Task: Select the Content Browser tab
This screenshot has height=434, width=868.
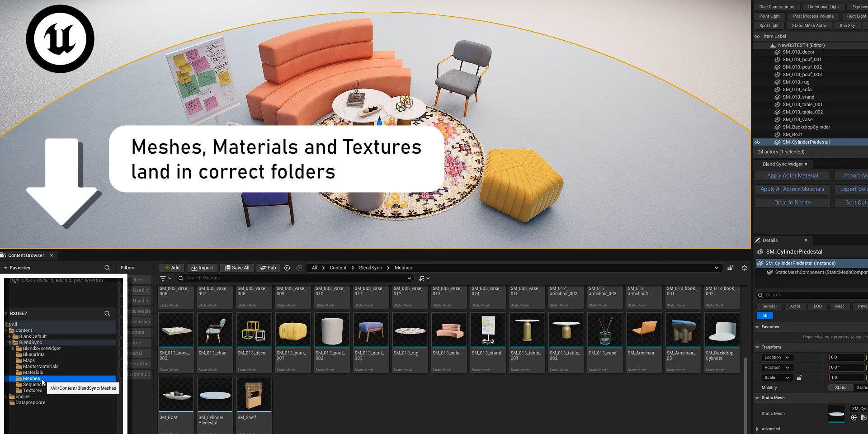Action: point(26,255)
